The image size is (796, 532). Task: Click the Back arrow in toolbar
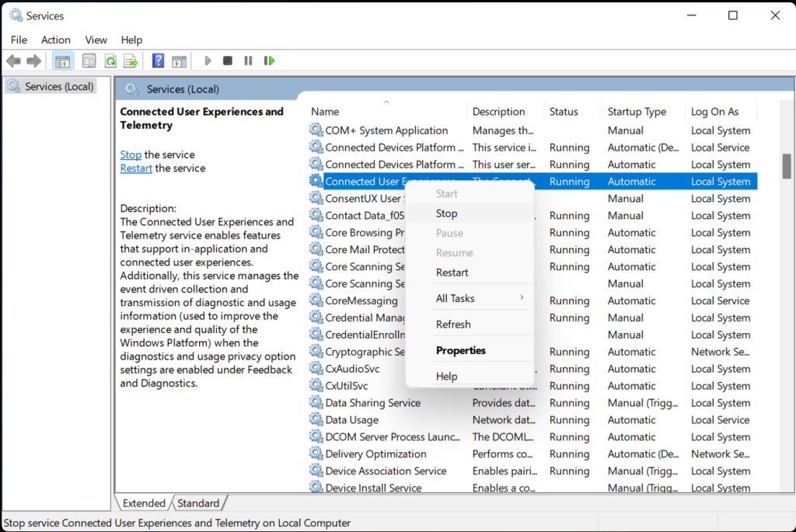(13, 61)
